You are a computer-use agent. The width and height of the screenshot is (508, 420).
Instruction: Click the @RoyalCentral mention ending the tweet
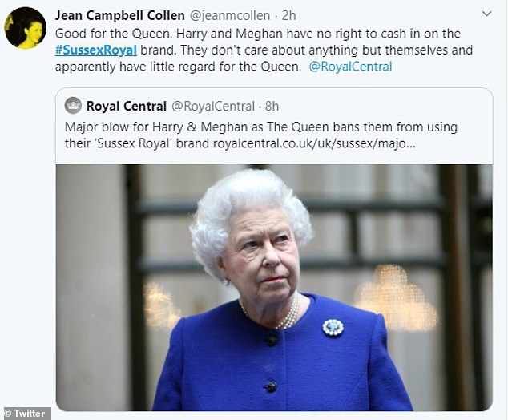(350, 67)
